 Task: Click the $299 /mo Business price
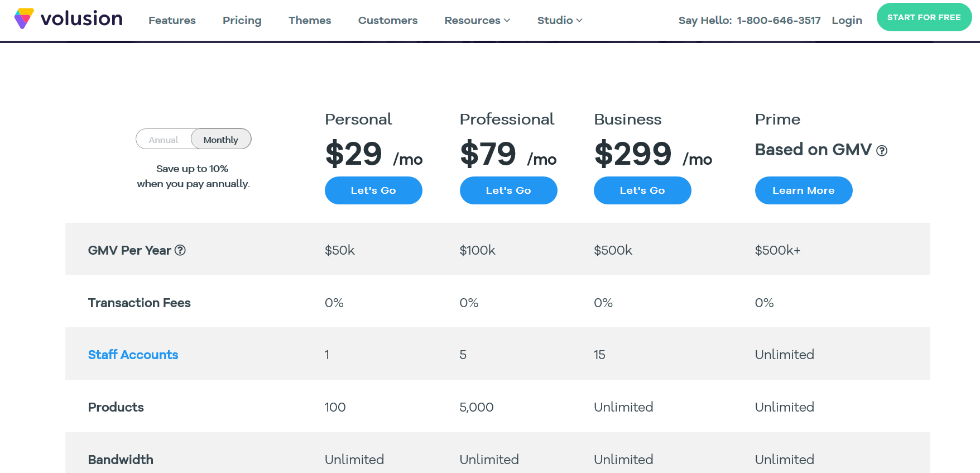tap(653, 154)
